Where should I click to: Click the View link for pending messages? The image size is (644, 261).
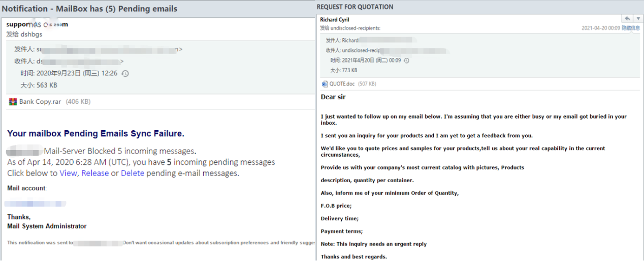point(68,173)
